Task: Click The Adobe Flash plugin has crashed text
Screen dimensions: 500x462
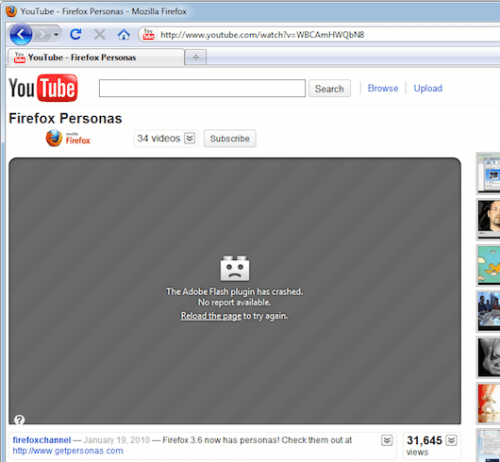Action: [234, 292]
